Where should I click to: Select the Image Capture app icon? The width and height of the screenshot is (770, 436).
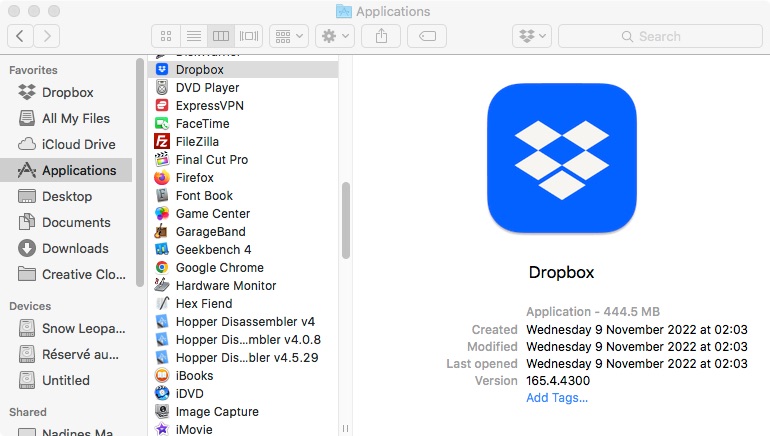pyautogui.click(x=162, y=411)
